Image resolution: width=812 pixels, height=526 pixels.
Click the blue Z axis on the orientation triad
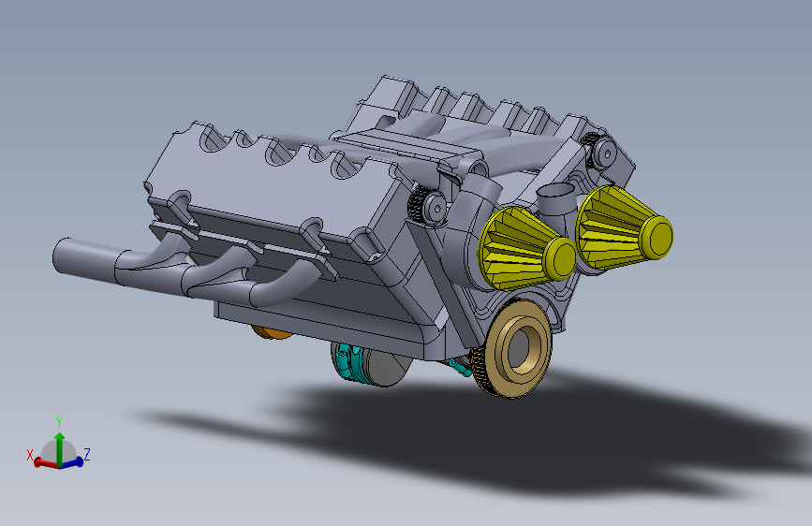73,461
